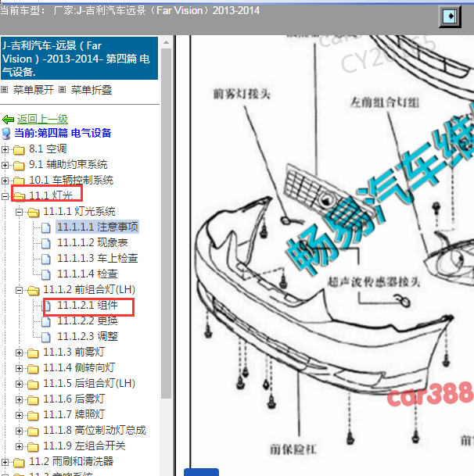The width and height of the screenshot is (474, 476).
Task: Open 11.1.1.2 现象表 page
Action: pos(92,242)
